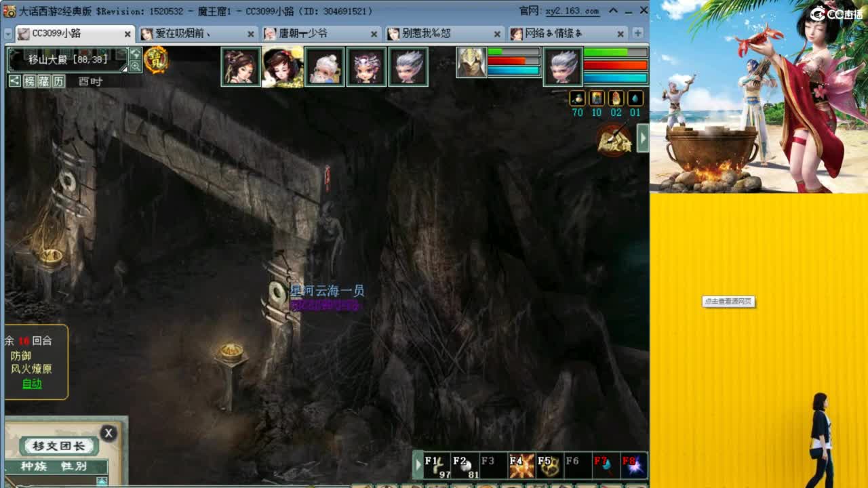Select the spiky grey-haired team portrait
The width and height of the screenshot is (868, 488).
pyautogui.click(x=409, y=66)
